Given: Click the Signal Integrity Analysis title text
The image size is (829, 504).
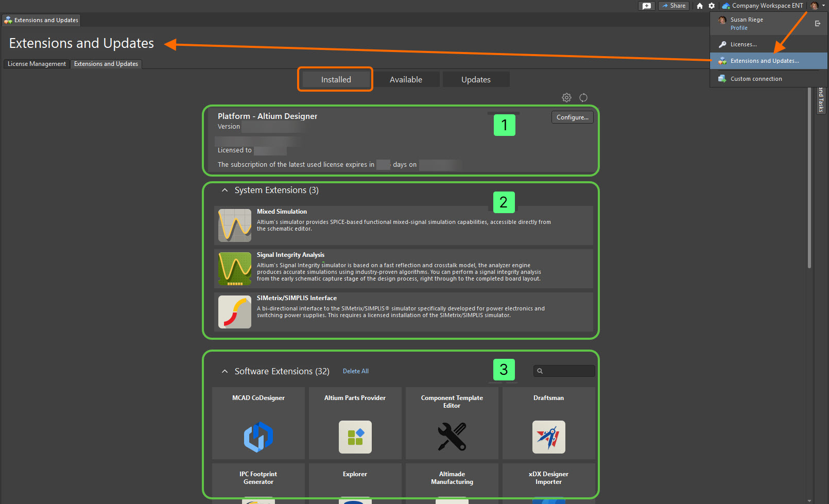Looking at the screenshot, I should tap(290, 255).
